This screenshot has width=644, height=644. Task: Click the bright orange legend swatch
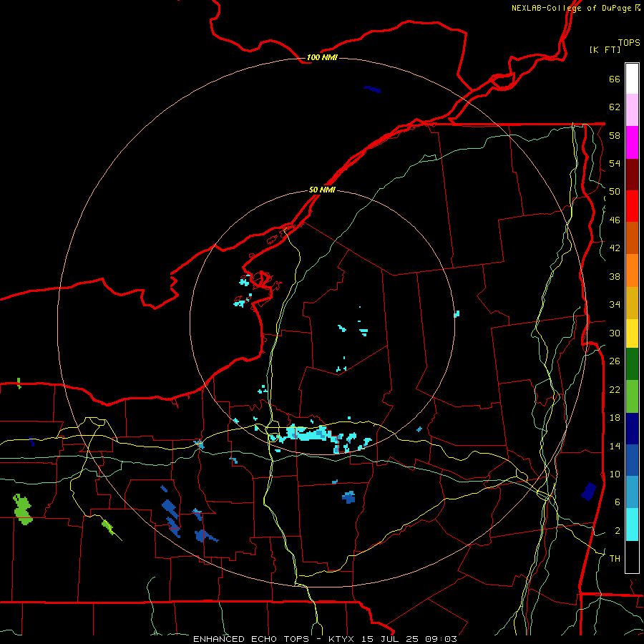coord(632,270)
